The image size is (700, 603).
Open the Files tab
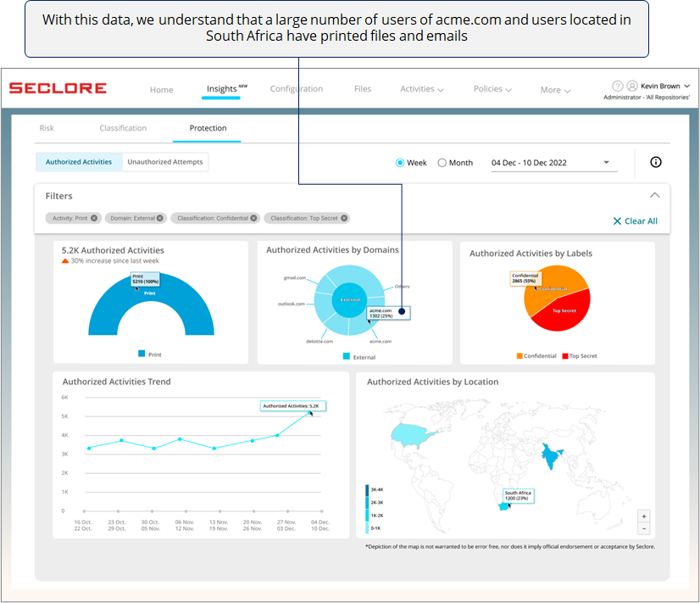point(363,89)
